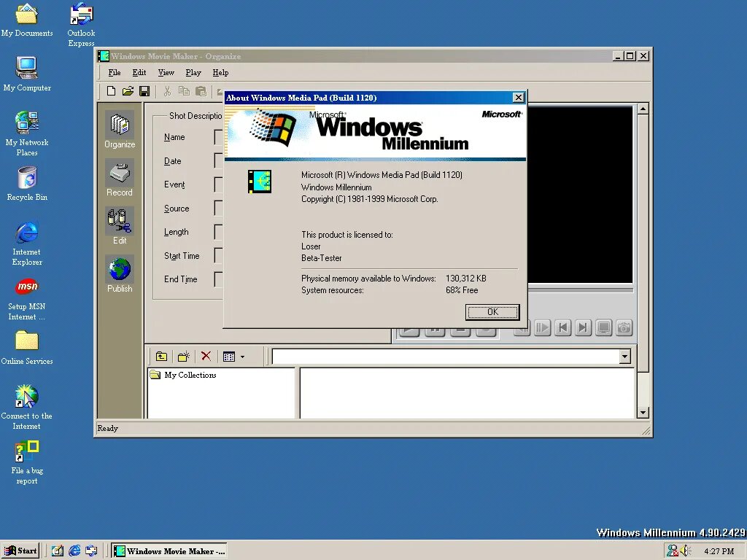Viewport: 747px width, 560px height.
Task: Open the View menu
Action: 166,72
